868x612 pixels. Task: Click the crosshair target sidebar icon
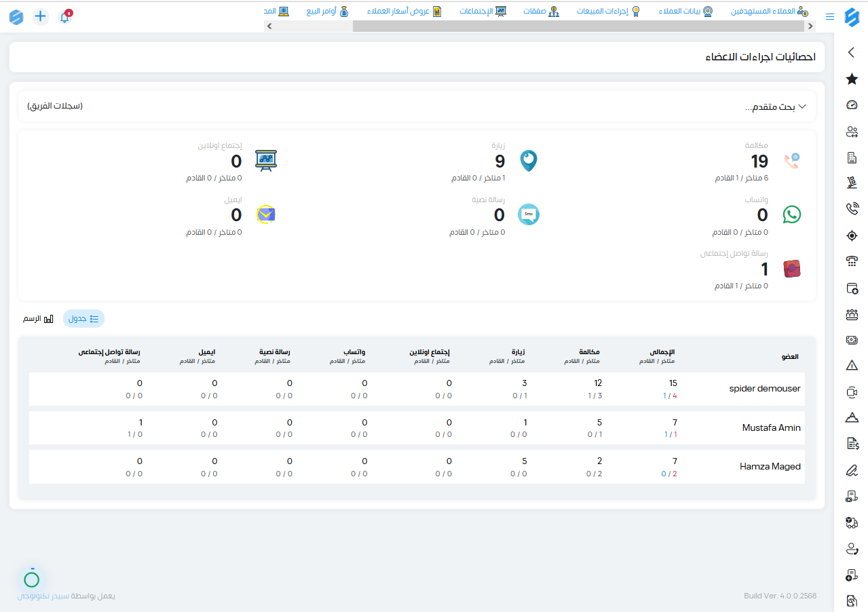pyautogui.click(x=852, y=235)
